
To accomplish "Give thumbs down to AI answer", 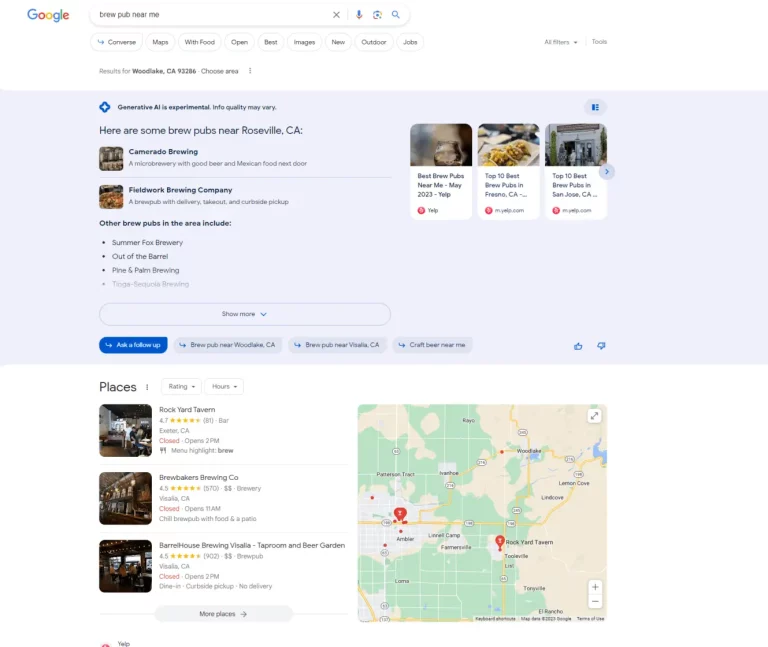I will [601, 345].
